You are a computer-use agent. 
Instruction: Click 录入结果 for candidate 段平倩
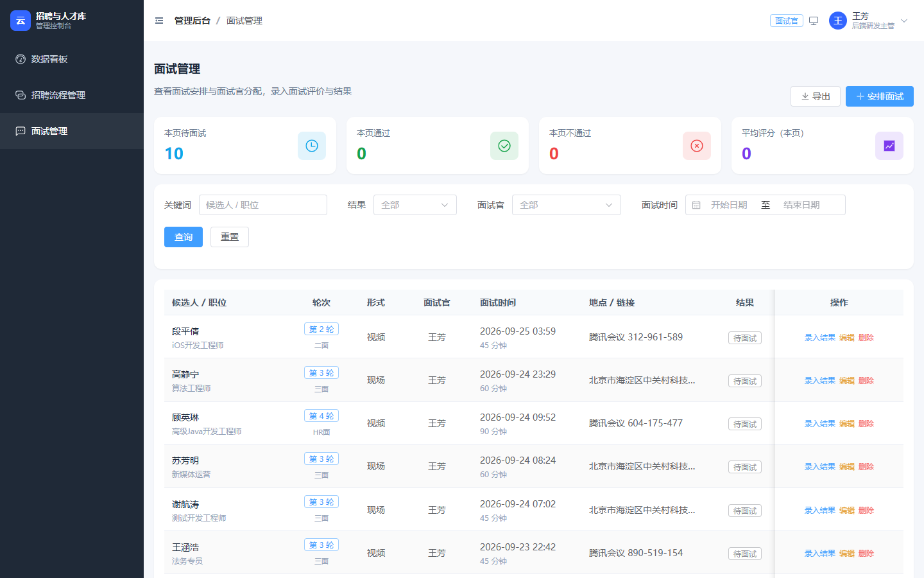(820, 337)
